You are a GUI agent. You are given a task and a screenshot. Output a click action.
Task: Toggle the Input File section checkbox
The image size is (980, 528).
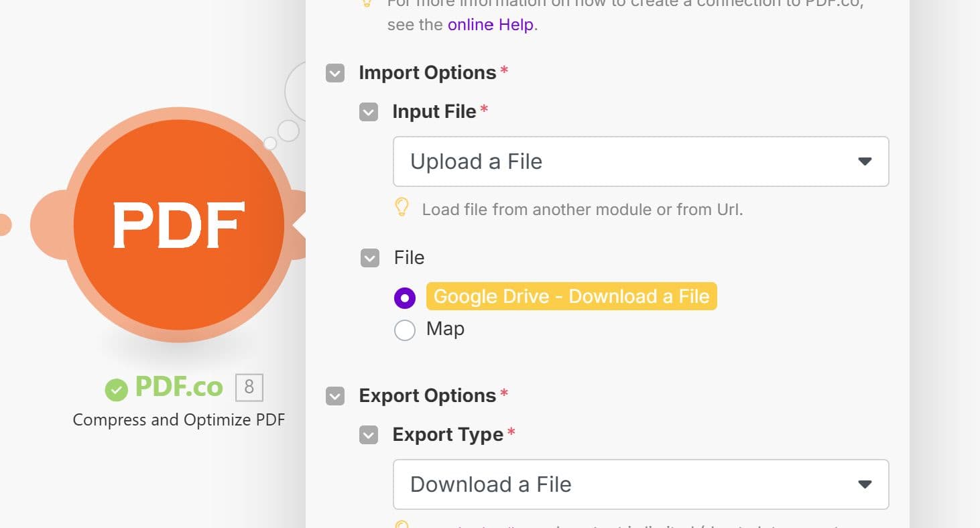click(x=368, y=112)
